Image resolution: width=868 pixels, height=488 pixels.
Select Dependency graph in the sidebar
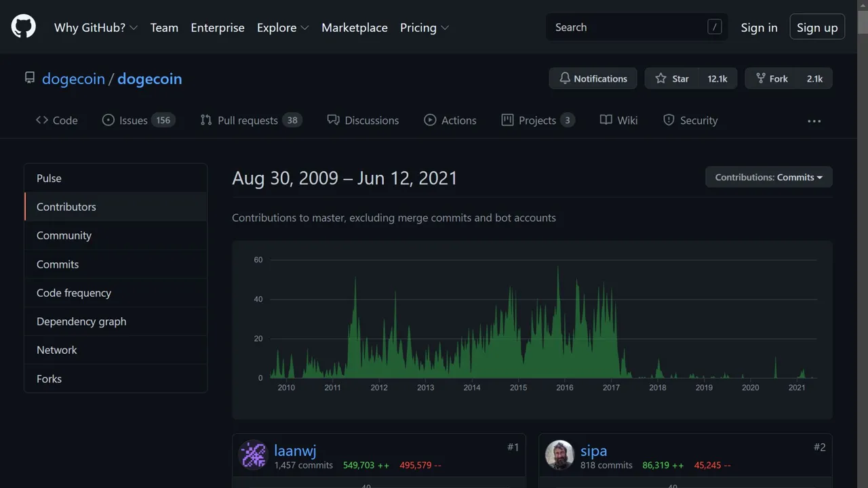115,321
